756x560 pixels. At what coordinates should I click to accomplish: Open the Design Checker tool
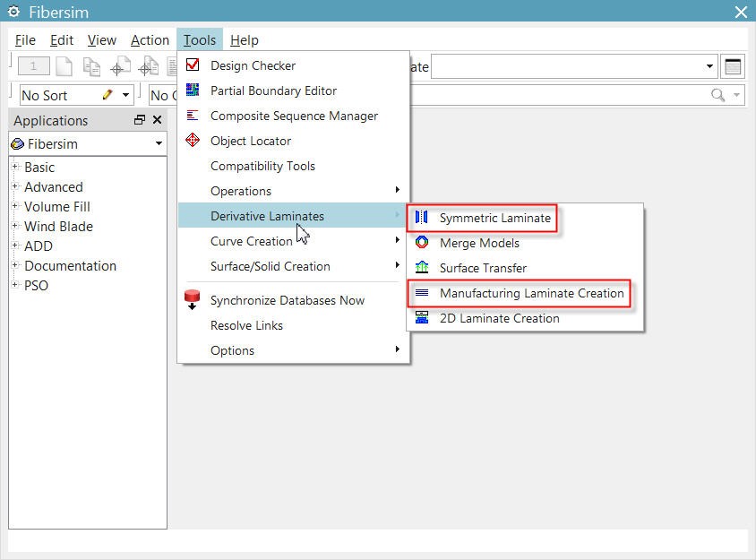(x=253, y=65)
